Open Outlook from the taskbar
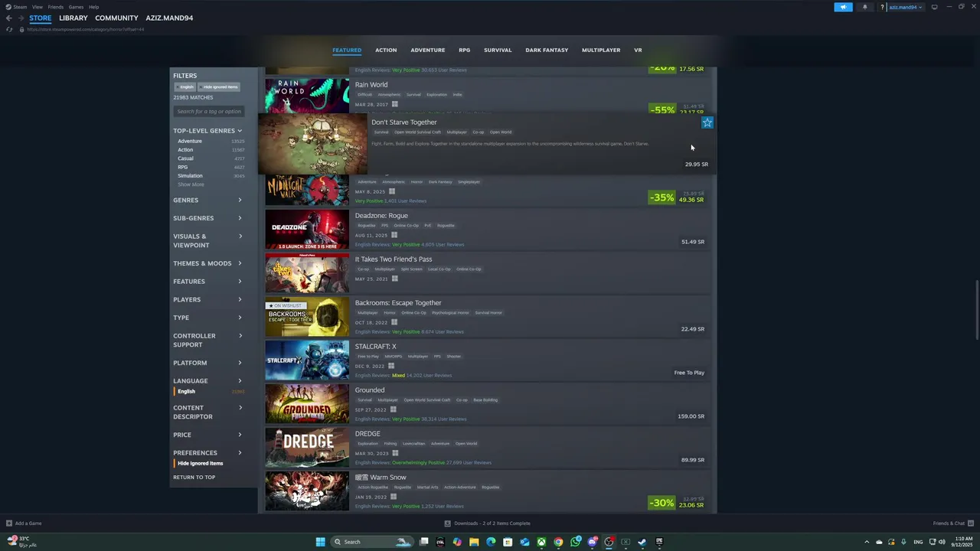This screenshot has width=980, height=551. [x=524, y=542]
